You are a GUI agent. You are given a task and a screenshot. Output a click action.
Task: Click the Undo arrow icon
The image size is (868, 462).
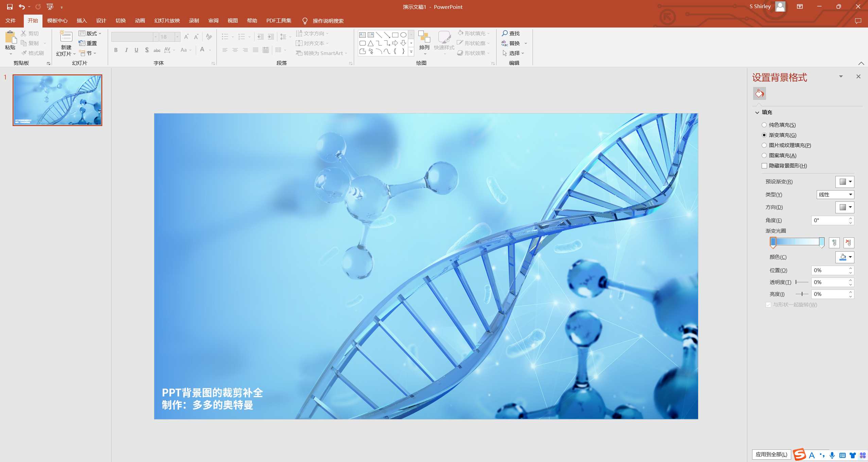22,7
